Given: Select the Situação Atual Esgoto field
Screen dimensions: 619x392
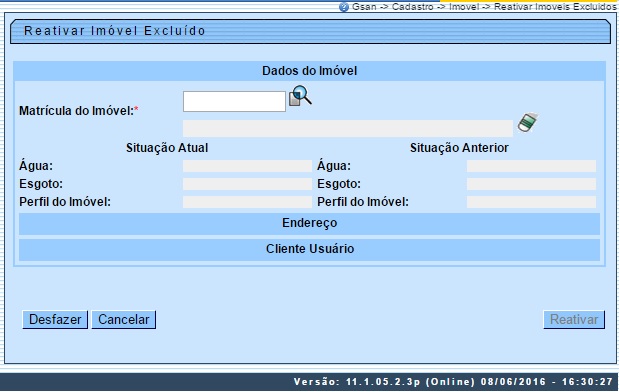Looking at the screenshot, I should click(x=247, y=184).
